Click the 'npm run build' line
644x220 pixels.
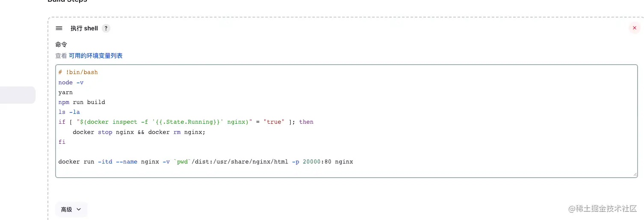coord(82,102)
